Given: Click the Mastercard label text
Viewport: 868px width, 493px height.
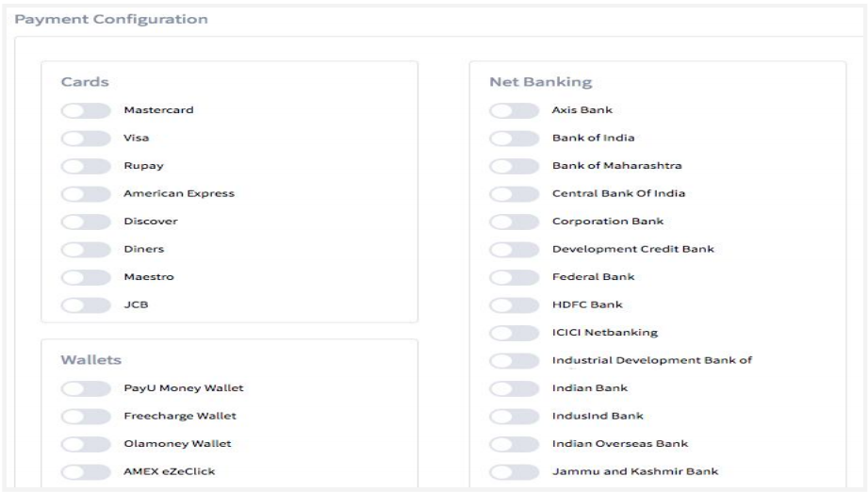Looking at the screenshot, I should pyautogui.click(x=159, y=109).
